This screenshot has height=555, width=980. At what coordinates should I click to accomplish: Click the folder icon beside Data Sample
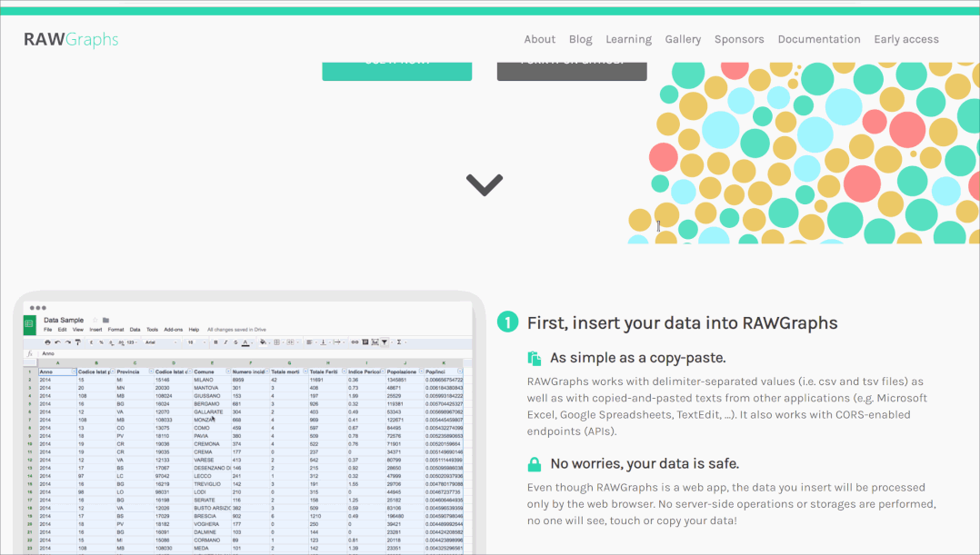tap(105, 321)
